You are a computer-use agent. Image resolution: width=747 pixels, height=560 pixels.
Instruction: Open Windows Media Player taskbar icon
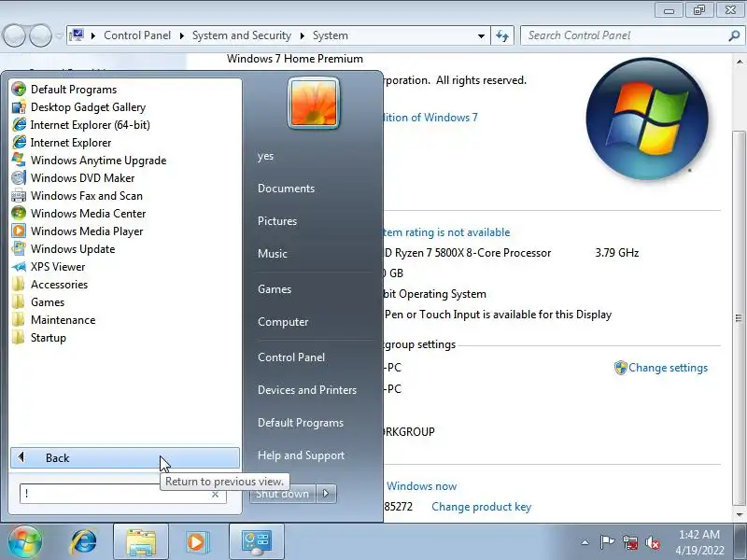point(197,542)
